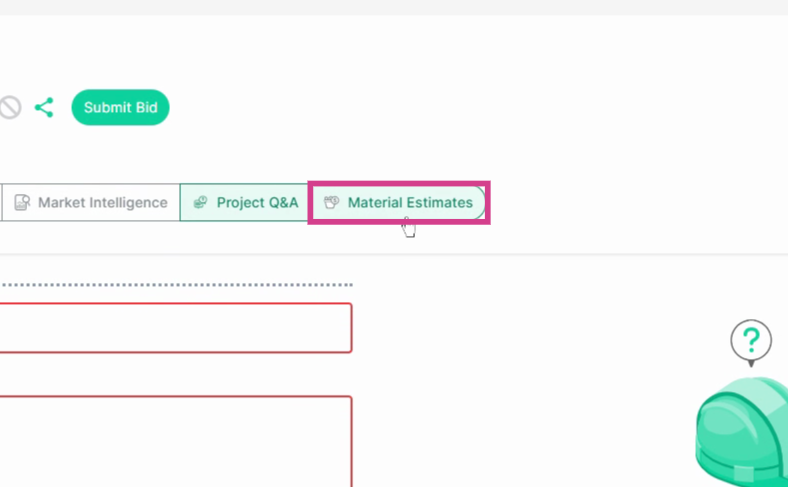Click the thin separator line below the tabs
The height and width of the screenshot is (487, 788).
click(394, 254)
